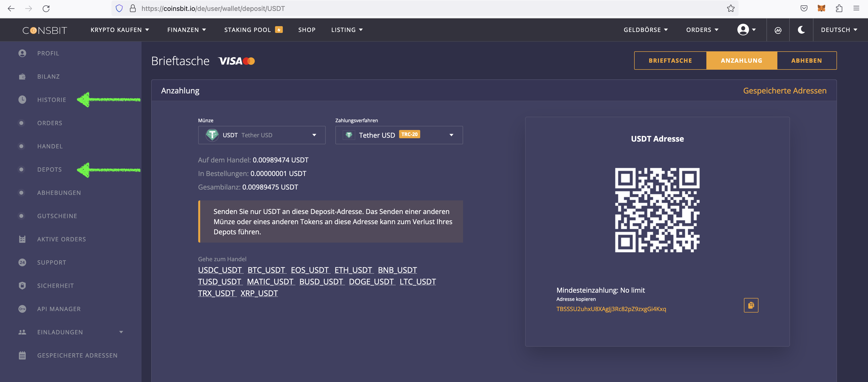The image size is (868, 382).
Task: Open the user account avatar menu
Action: point(746,30)
